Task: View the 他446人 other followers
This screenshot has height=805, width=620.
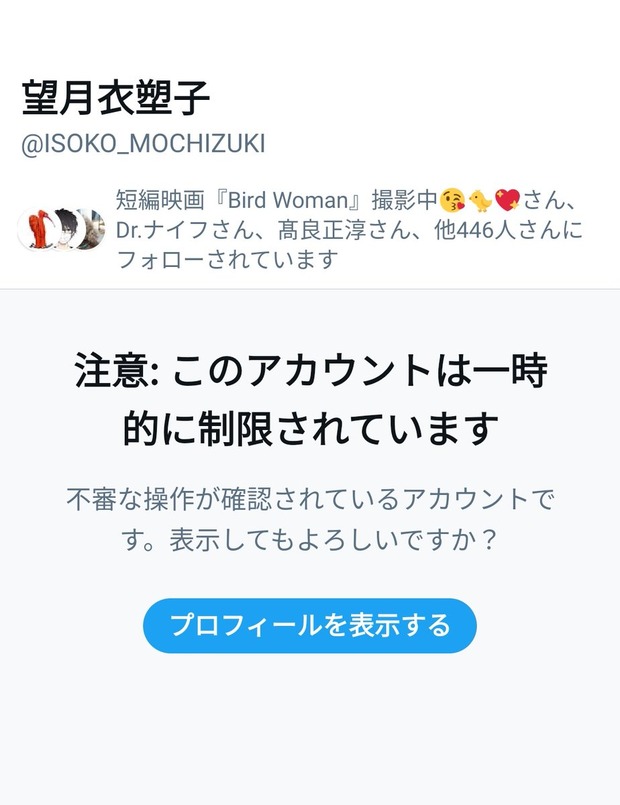Action: pos(474,230)
